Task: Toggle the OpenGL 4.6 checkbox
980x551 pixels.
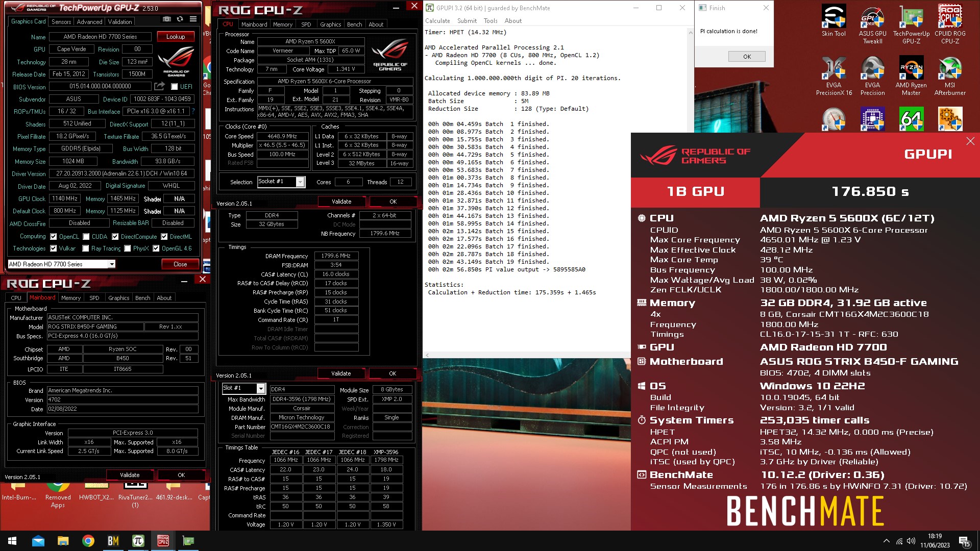Action: coord(156,248)
